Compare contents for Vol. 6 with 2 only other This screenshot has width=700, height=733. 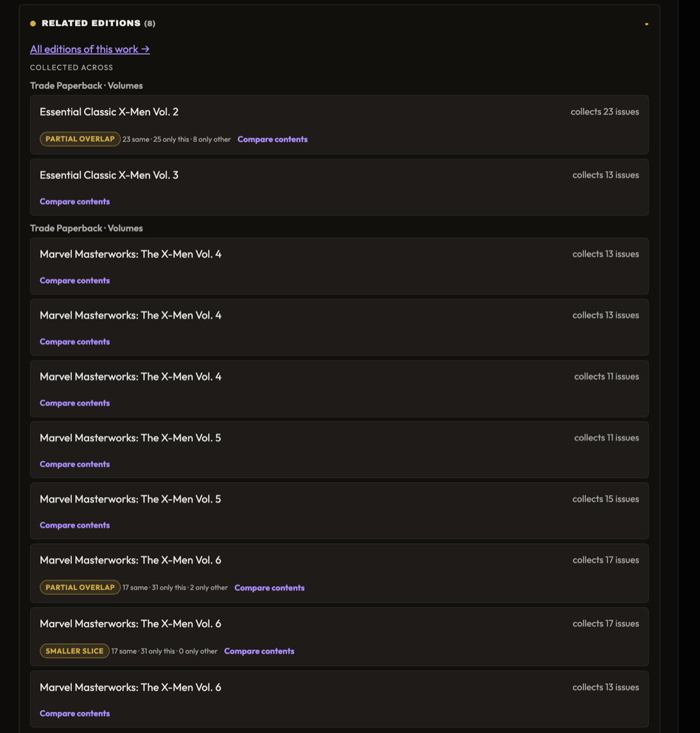pos(269,588)
